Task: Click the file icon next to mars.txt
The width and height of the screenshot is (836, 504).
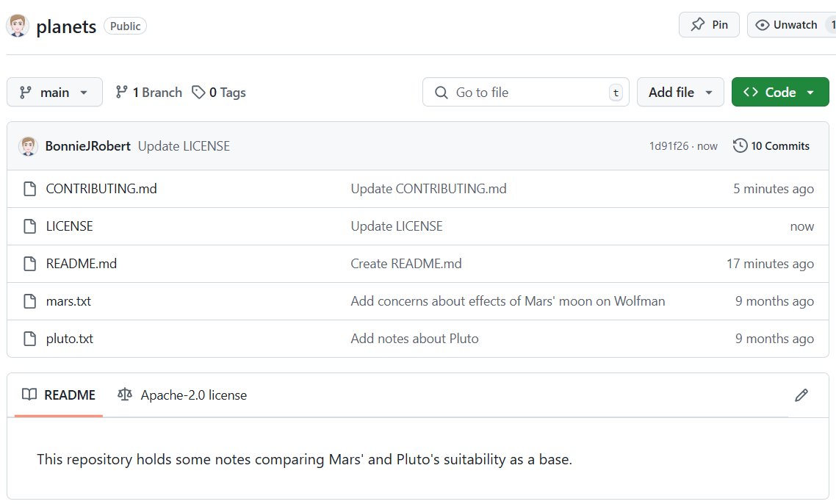Action: tap(29, 301)
